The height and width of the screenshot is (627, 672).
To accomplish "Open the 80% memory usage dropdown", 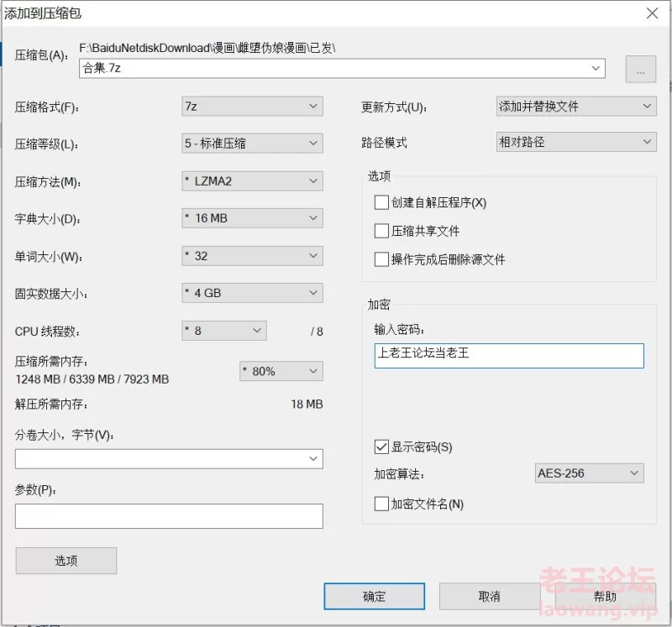I will [281, 371].
